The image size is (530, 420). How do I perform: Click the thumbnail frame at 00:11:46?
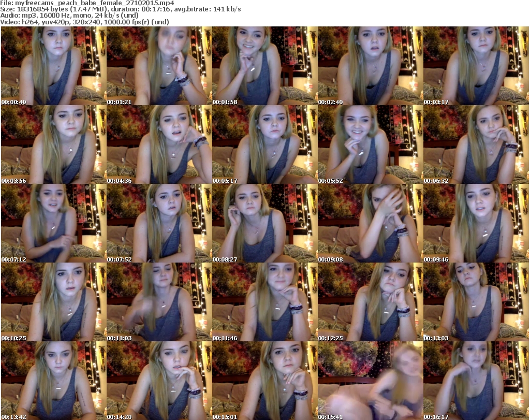coord(264,302)
